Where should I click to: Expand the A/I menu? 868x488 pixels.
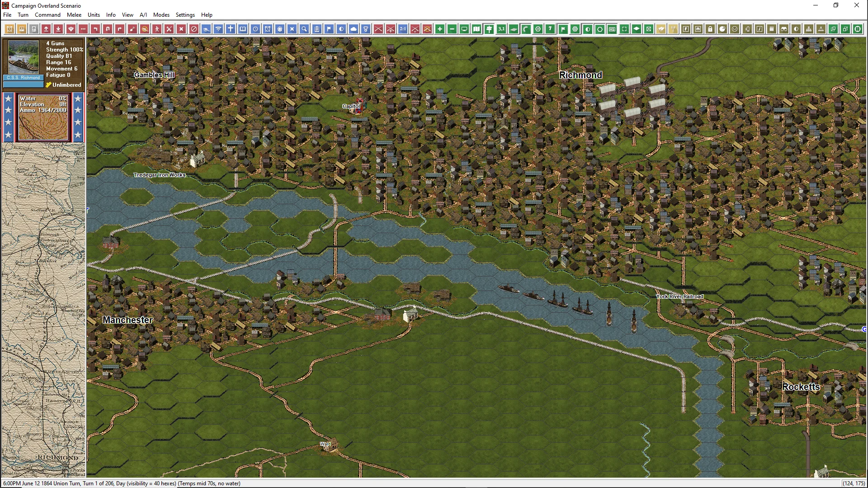143,15
